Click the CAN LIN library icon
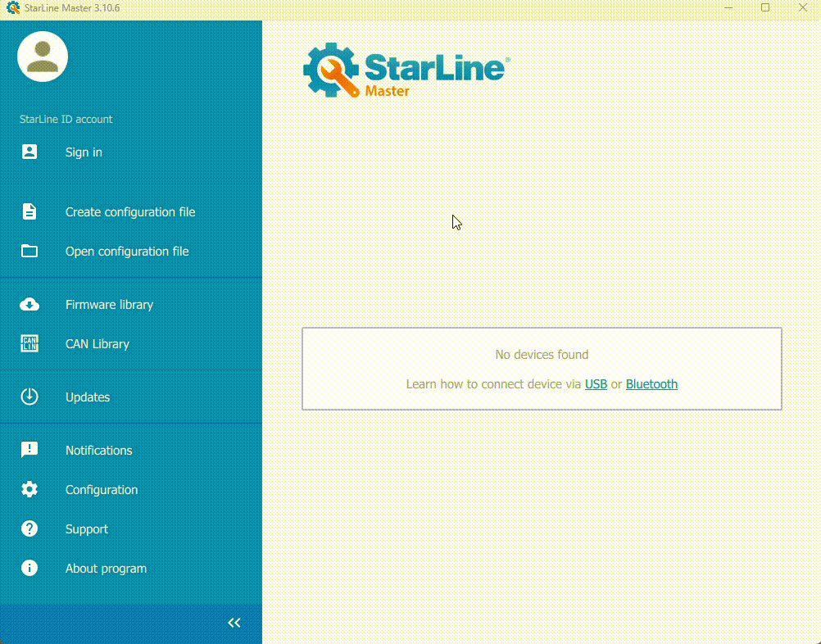 click(29, 343)
